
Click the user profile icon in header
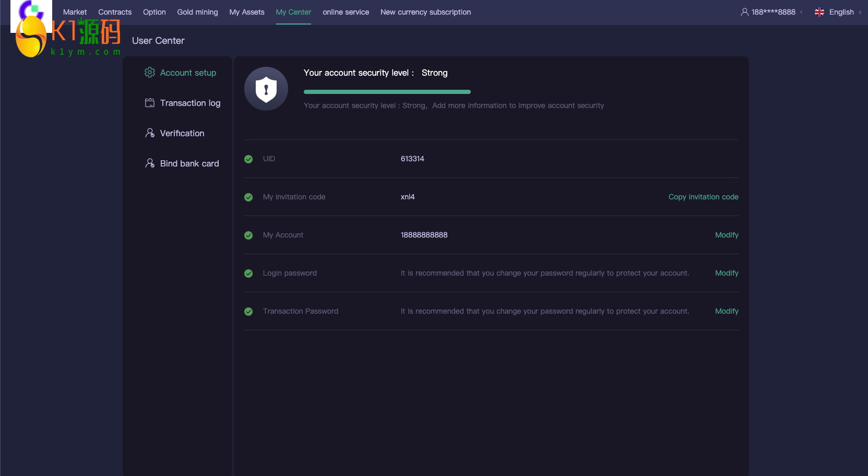pos(745,12)
